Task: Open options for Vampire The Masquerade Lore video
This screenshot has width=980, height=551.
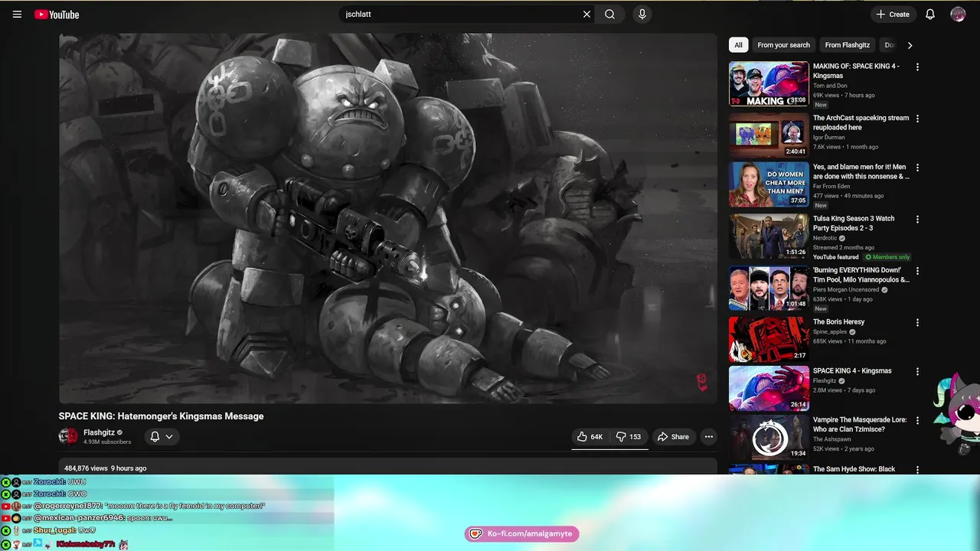Action: point(917,421)
